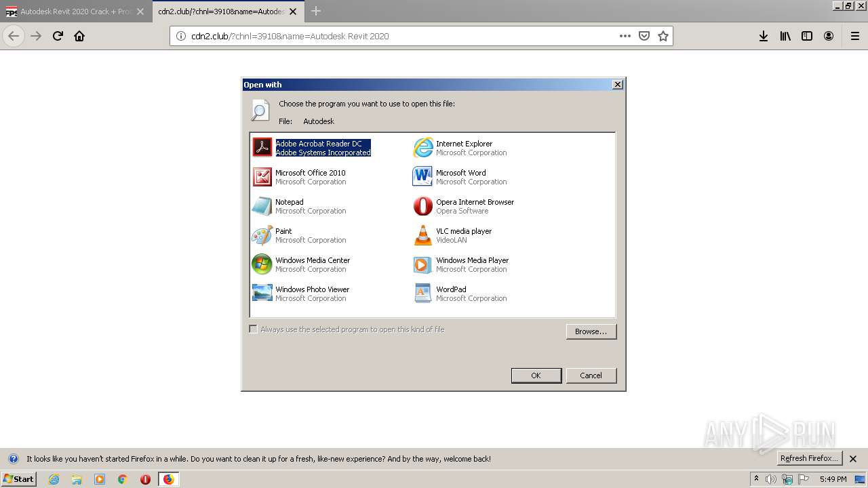Viewport: 868px width, 488px height.
Task: Open Windows Explorer folder in taskbar
Action: [x=77, y=479]
